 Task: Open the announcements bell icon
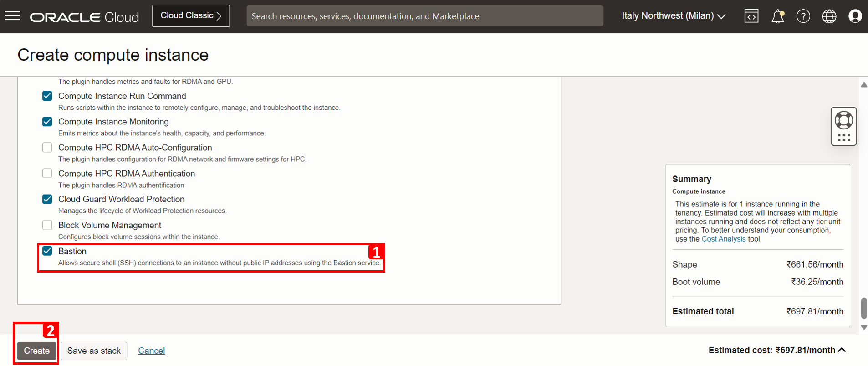click(778, 16)
